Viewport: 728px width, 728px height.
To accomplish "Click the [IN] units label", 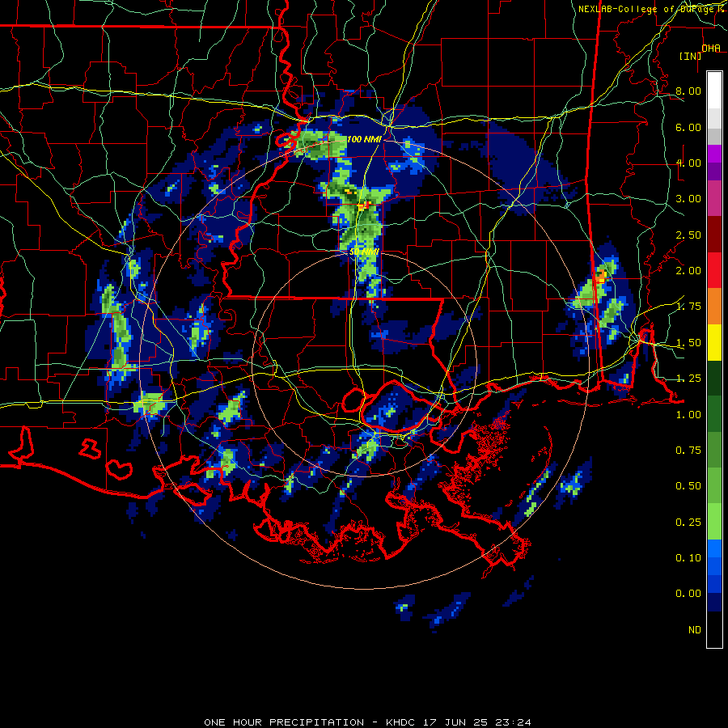I will 691,56.
